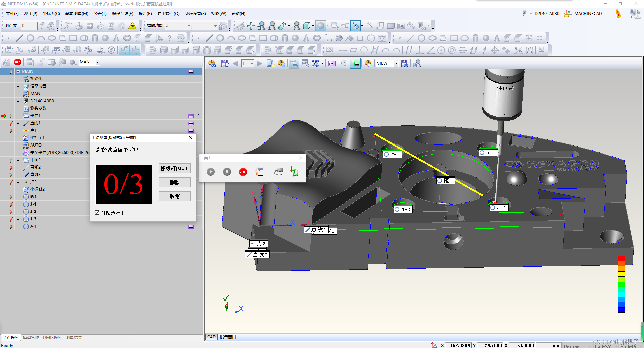Screen dimensions: 644x348
Task: Click the MACHINECAD machine icon
Action: pyautogui.click(x=567, y=14)
